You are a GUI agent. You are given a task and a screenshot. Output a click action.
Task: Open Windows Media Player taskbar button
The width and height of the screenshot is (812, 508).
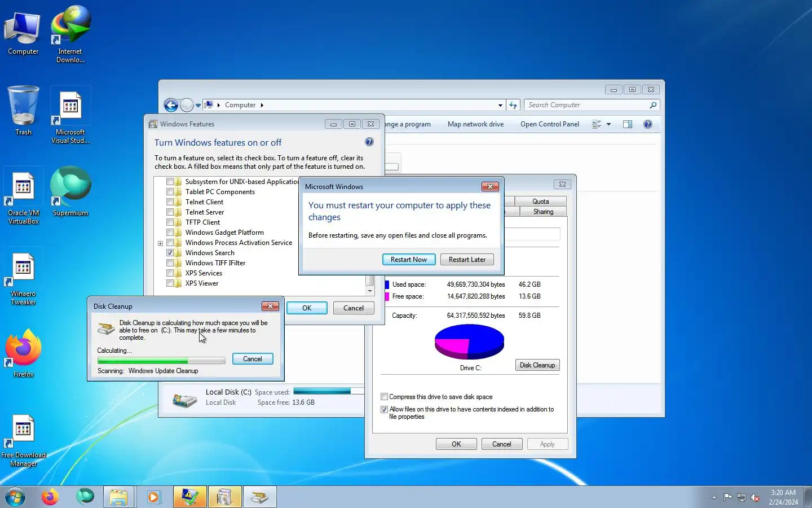coord(153,497)
